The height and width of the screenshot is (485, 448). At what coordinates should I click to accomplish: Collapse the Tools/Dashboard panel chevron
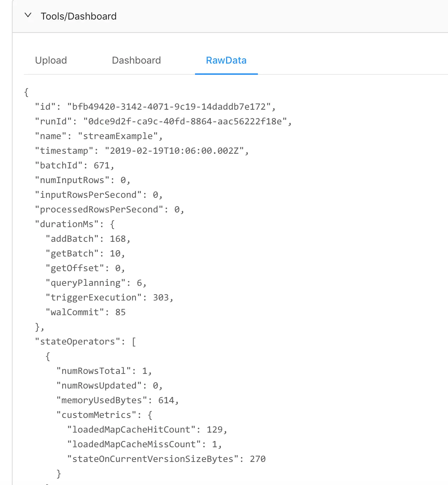[x=28, y=16]
